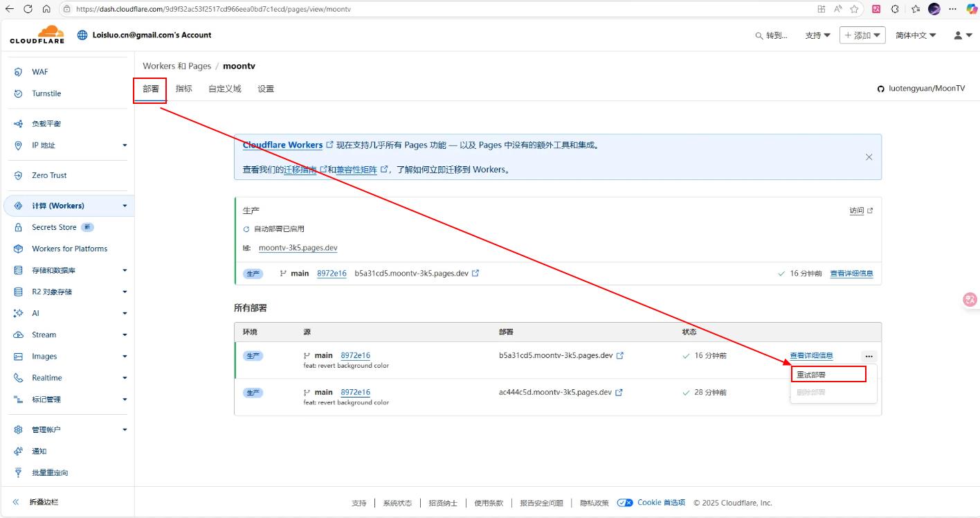Add this page to favorites (star)
Viewport: 980px width, 518px height.
pyautogui.click(x=854, y=9)
